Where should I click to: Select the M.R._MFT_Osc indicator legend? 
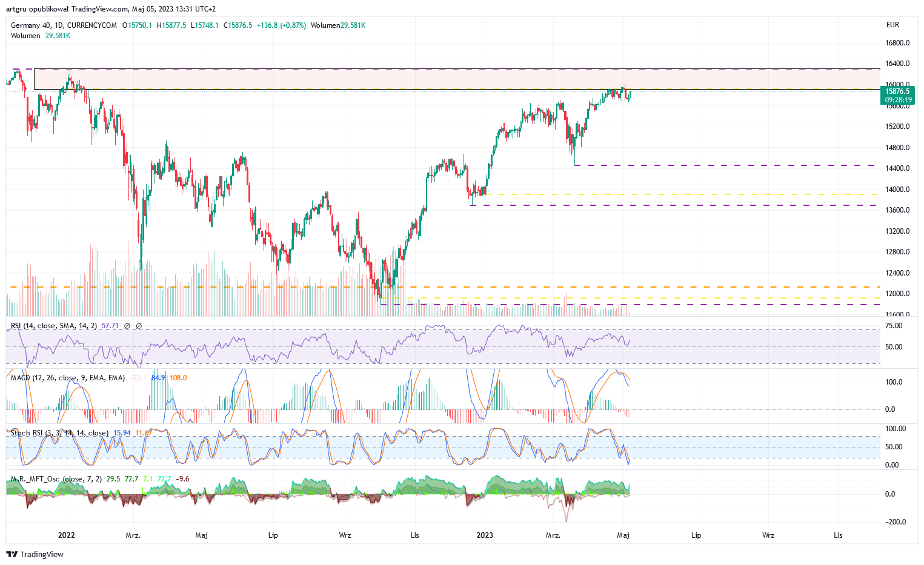(57, 479)
